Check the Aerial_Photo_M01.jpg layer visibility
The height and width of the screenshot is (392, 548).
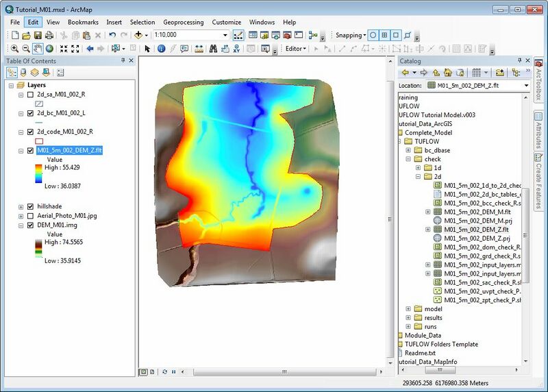[30, 216]
